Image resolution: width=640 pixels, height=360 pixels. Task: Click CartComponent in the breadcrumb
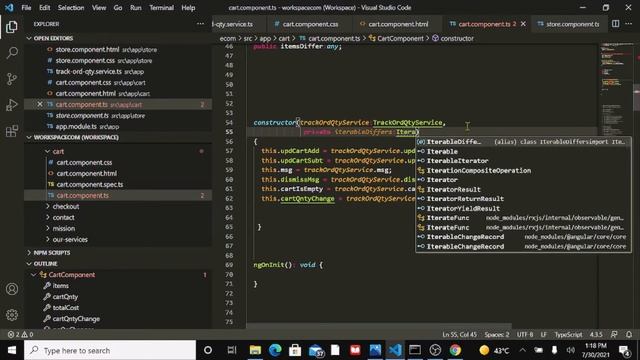pos(400,38)
